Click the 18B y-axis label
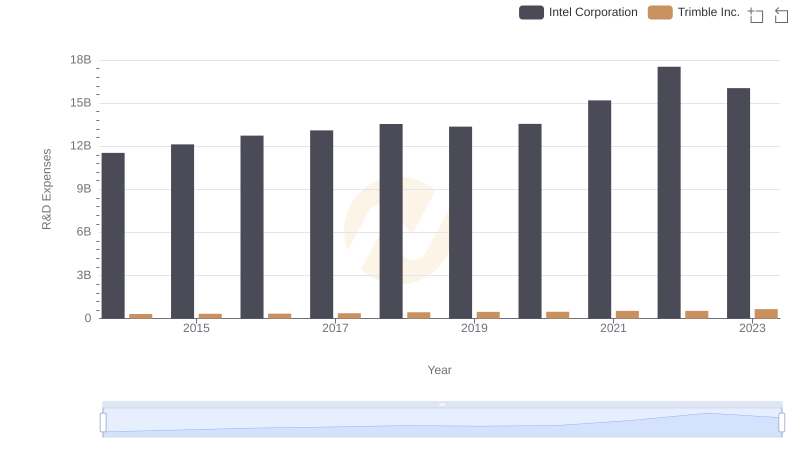Screen dimensions: 800x461 [81, 60]
